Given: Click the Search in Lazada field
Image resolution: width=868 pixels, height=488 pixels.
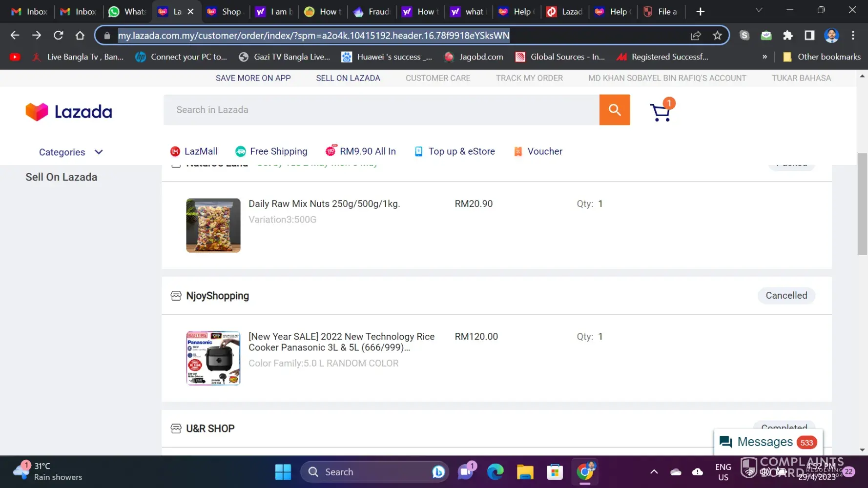Looking at the screenshot, I should tap(381, 110).
